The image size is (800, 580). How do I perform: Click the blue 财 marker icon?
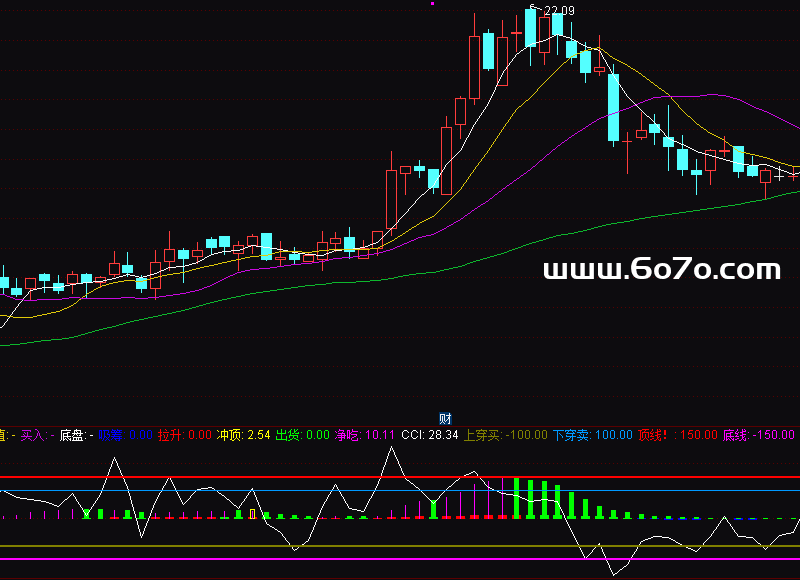tap(446, 418)
